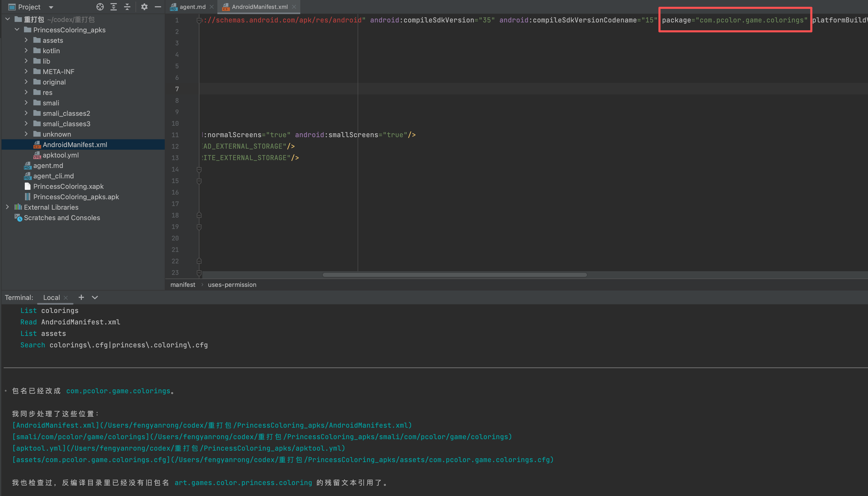868x496 pixels.
Task: Click the Expand All icon in Project toolbar
Action: [x=114, y=7]
